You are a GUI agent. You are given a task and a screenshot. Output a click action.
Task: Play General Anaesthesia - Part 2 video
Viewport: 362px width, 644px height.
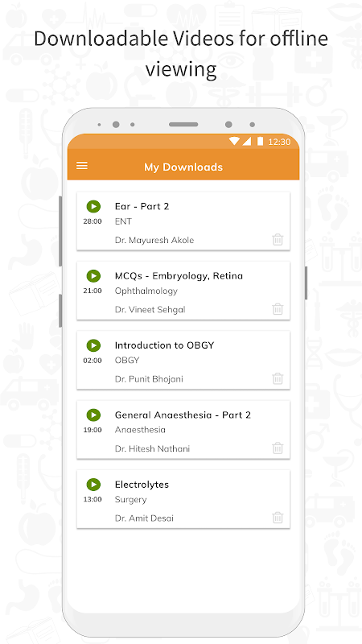pyautogui.click(x=93, y=415)
